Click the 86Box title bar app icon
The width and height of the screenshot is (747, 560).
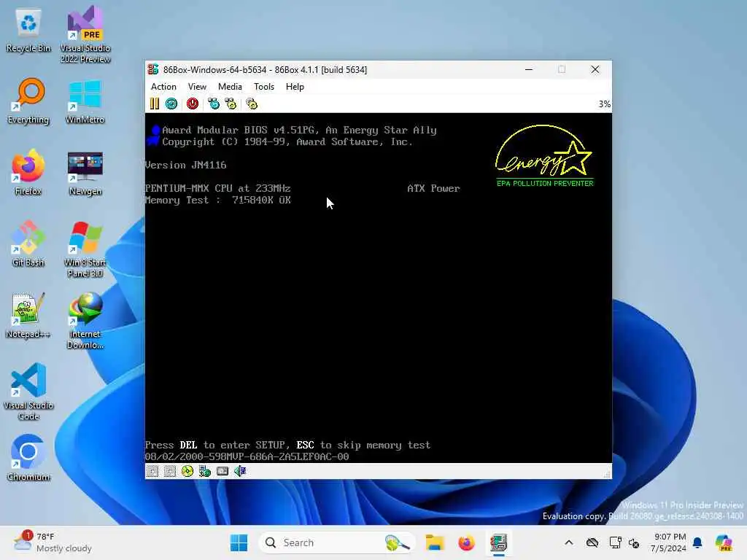pos(153,69)
